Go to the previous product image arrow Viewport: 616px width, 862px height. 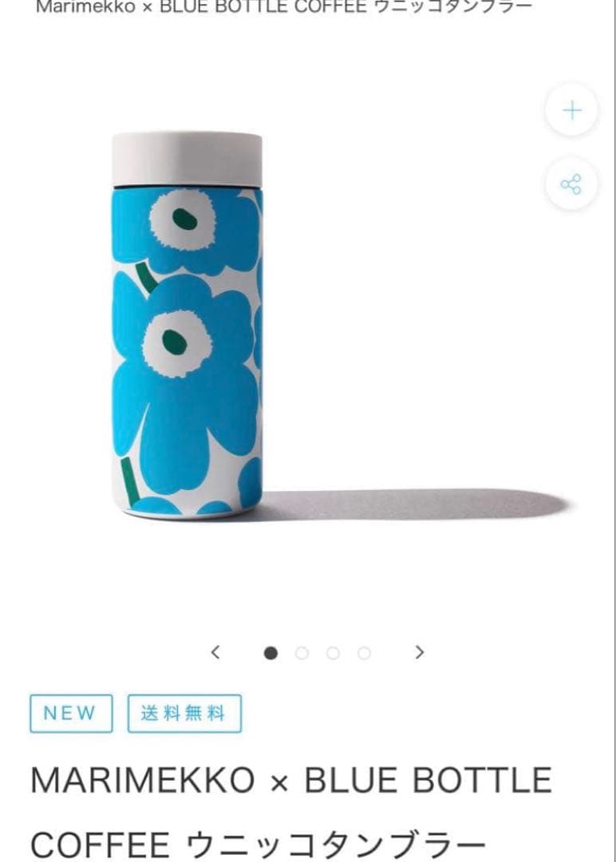click(215, 653)
